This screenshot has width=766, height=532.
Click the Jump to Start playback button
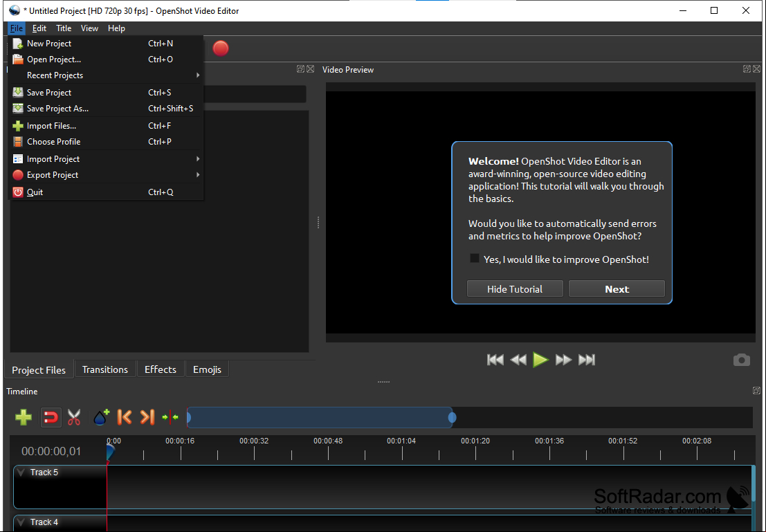pos(495,360)
